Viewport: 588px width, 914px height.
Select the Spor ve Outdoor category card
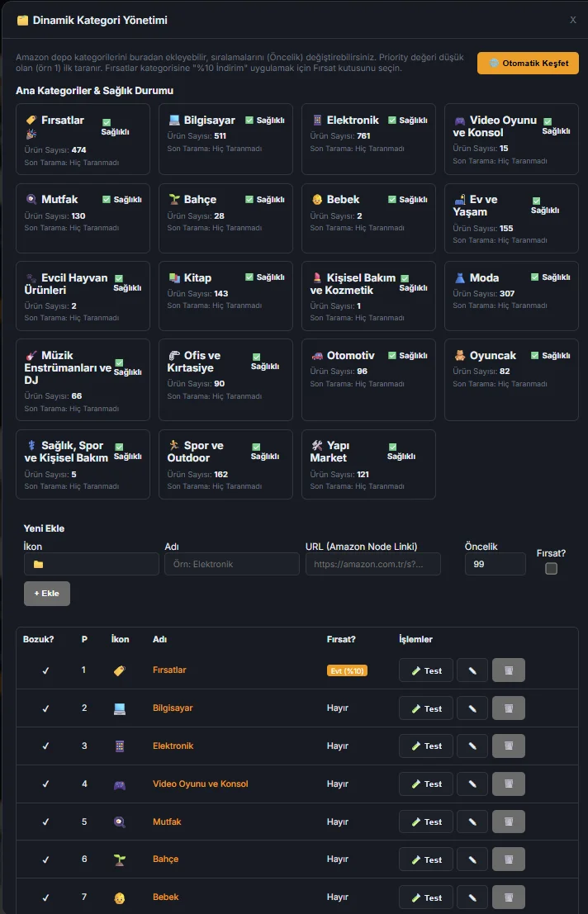pos(225,465)
